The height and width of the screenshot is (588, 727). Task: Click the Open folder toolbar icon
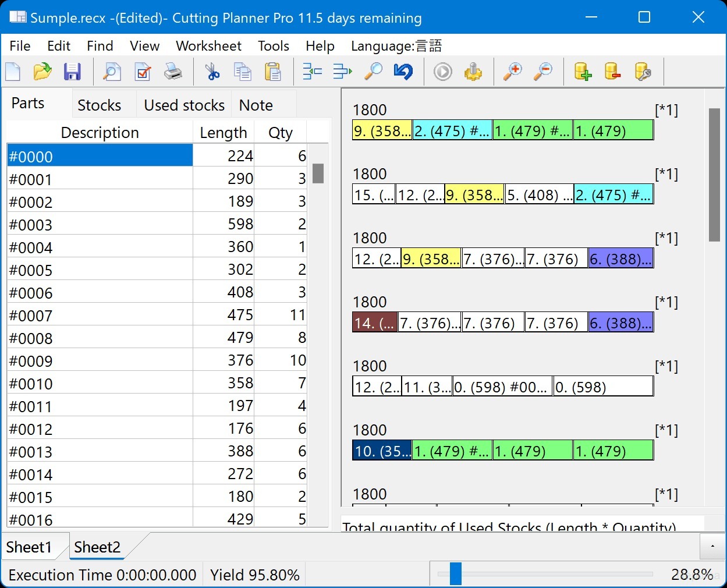point(42,72)
